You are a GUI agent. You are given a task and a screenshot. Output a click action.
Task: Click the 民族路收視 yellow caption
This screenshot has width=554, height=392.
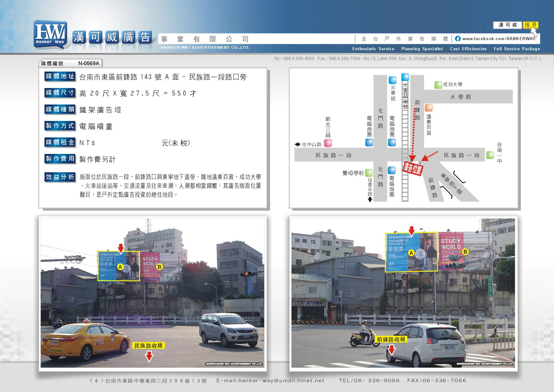coord(148,346)
